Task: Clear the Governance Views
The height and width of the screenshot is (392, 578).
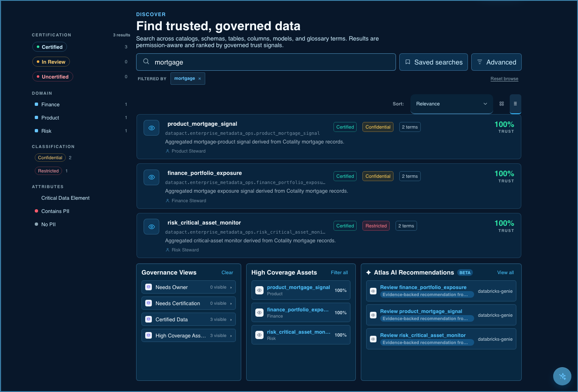Action: [x=227, y=272]
